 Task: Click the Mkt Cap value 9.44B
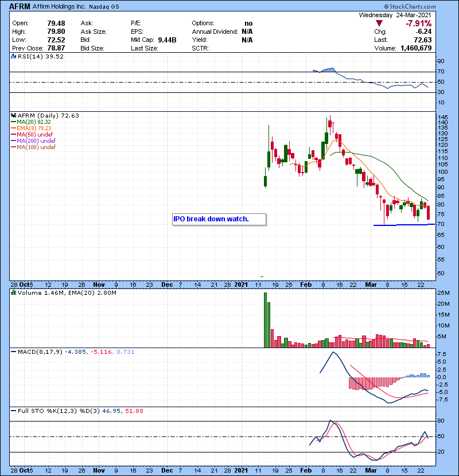coord(167,40)
